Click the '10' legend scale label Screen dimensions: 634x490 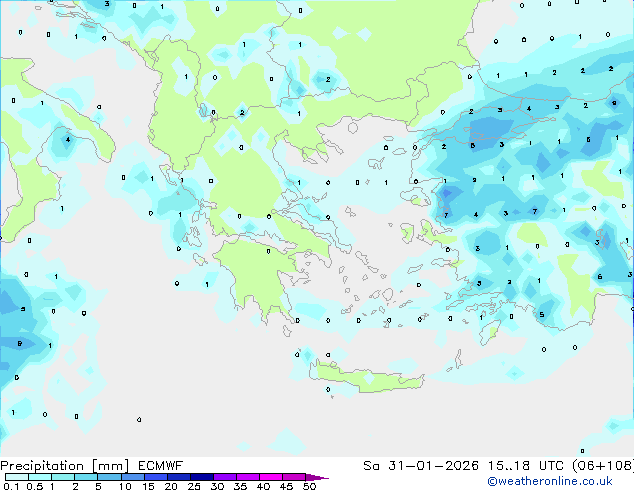tap(125, 486)
